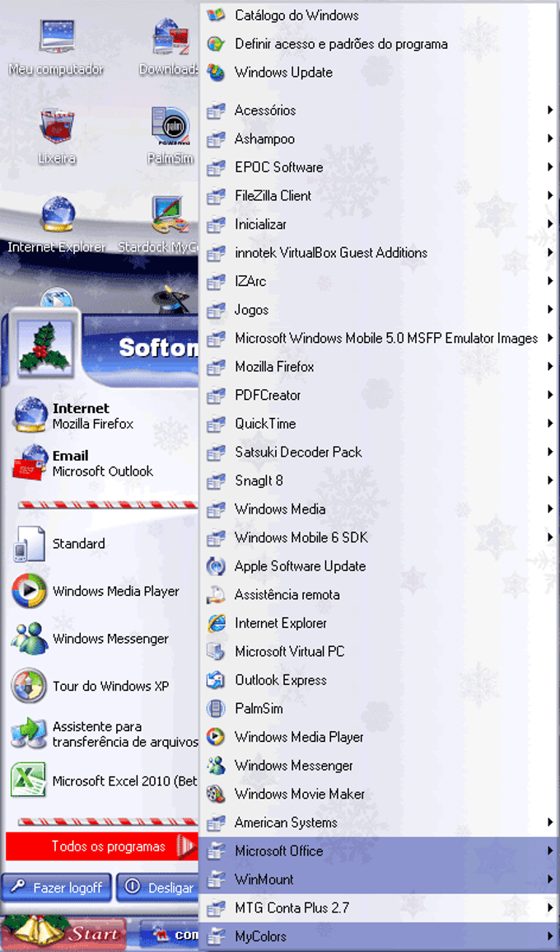Click the Start button with bells
560x952 pixels.
(x=63, y=933)
